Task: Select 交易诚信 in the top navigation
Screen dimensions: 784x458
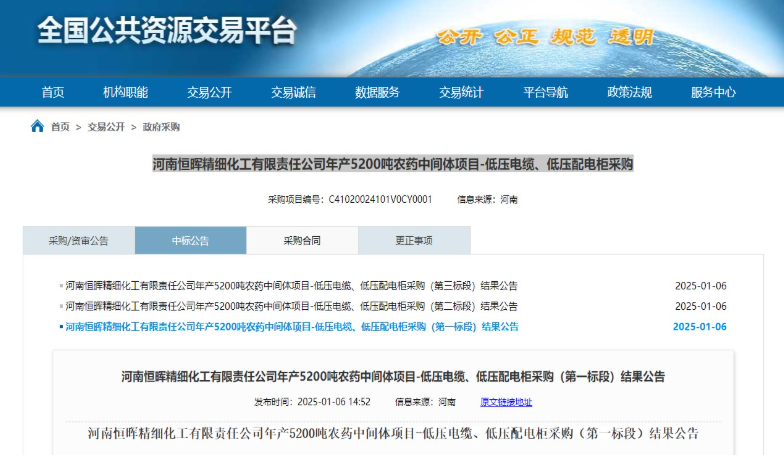Action: [x=293, y=92]
